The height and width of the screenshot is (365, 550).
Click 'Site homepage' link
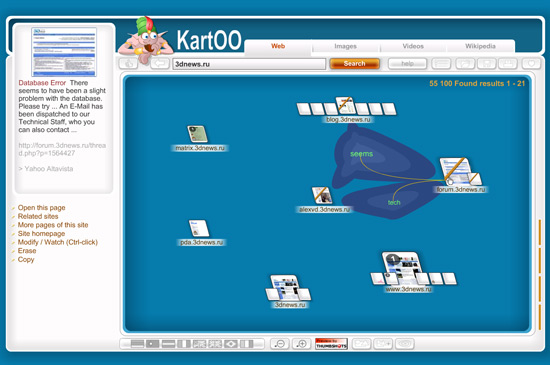[41, 234]
